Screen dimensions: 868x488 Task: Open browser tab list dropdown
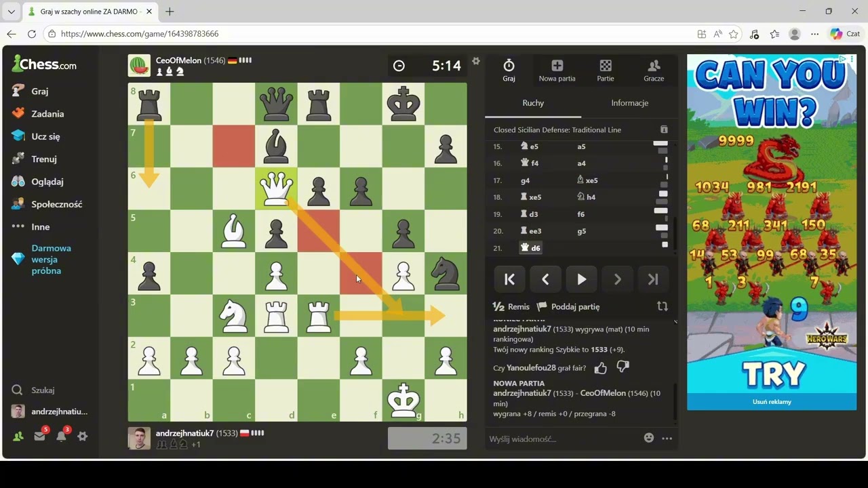point(11,12)
